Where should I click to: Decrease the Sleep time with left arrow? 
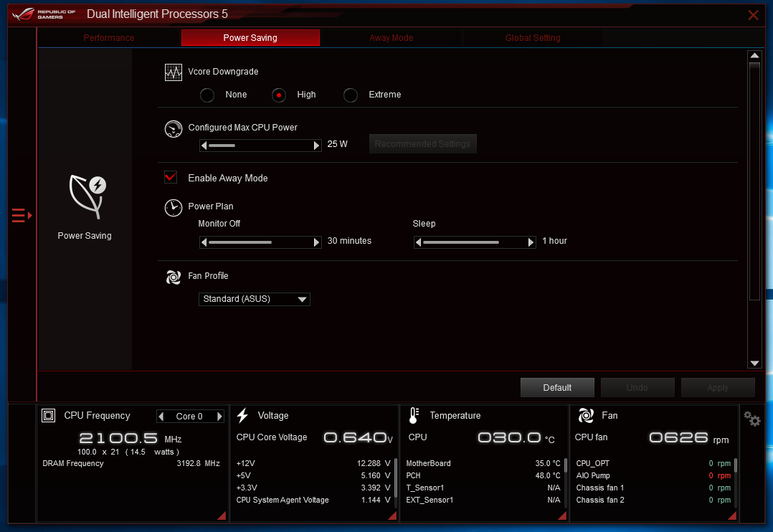tap(419, 242)
